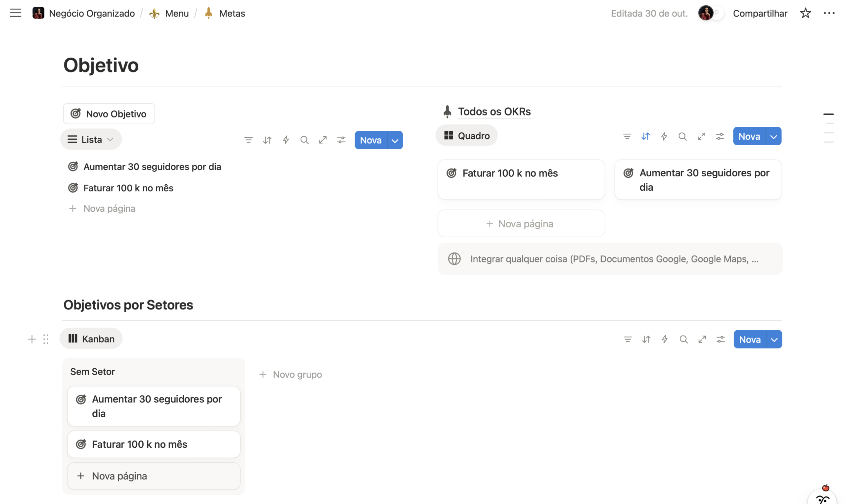Click the drag handle beside Kanban

(46, 339)
